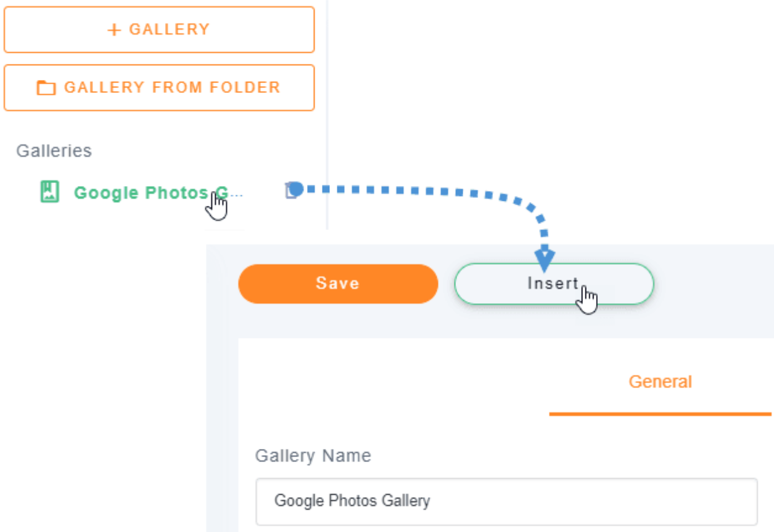This screenshot has width=774, height=532.
Task: Click the Galleries section heading
Action: pyautogui.click(x=54, y=151)
